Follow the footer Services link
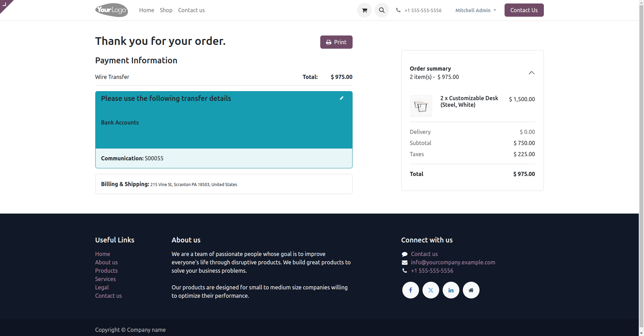This screenshot has width=644, height=336. (105, 279)
